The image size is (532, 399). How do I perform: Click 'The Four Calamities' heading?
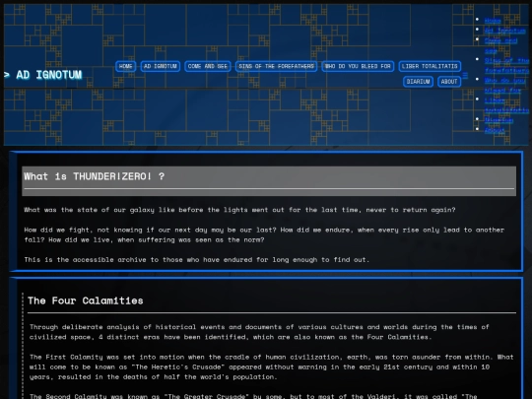(86, 300)
